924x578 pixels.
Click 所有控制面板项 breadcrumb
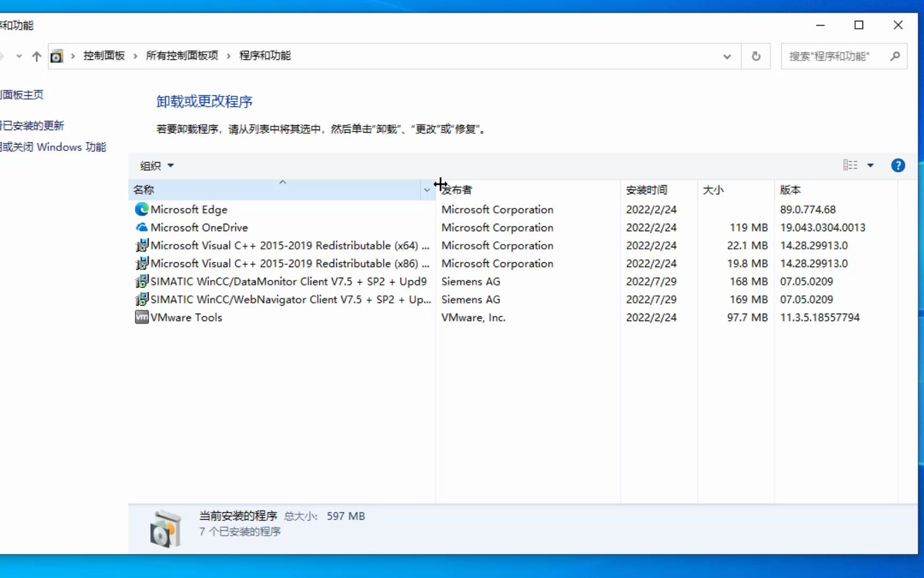(x=182, y=56)
